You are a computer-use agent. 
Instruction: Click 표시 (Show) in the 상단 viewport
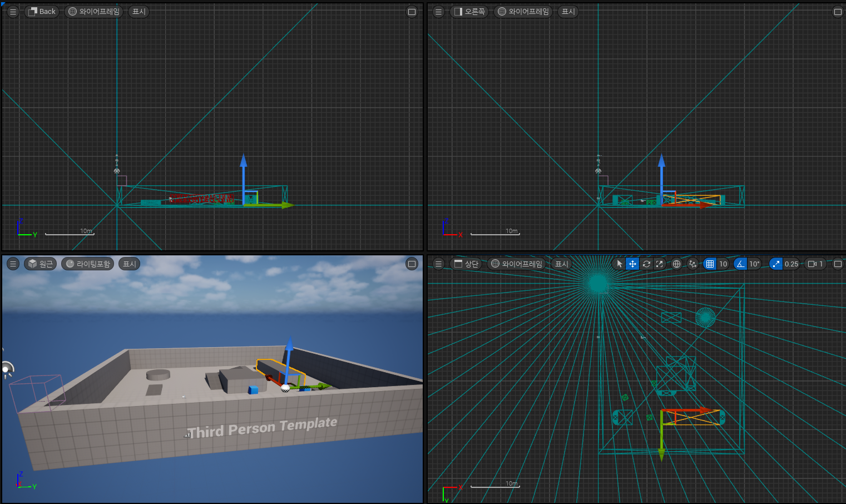tap(562, 264)
